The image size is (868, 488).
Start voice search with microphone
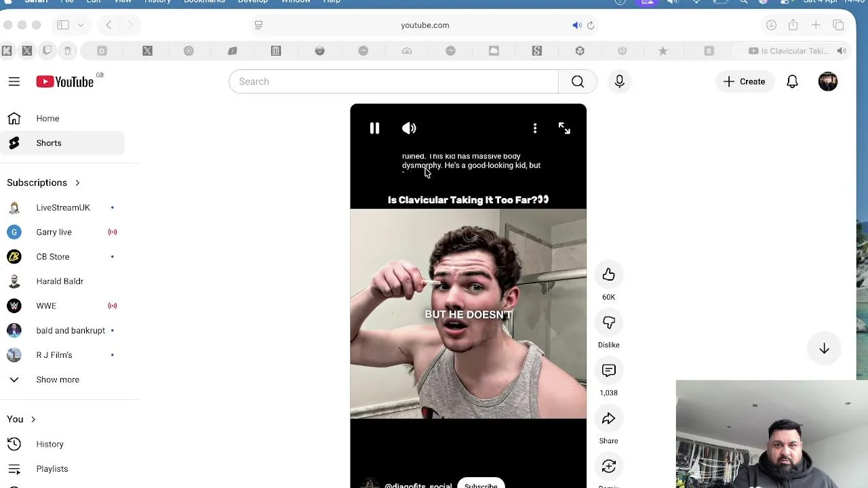point(619,81)
